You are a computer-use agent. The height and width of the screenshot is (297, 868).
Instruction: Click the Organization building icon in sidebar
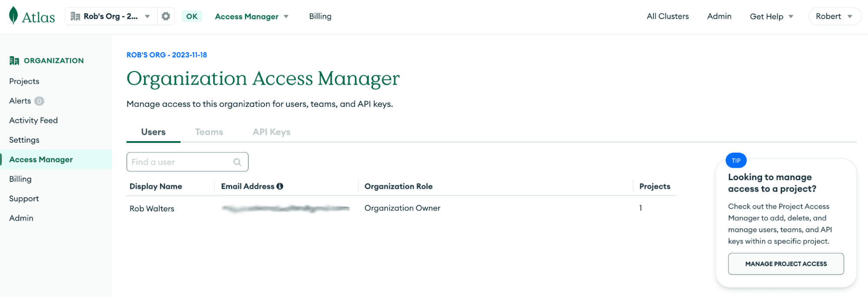(x=14, y=61)
